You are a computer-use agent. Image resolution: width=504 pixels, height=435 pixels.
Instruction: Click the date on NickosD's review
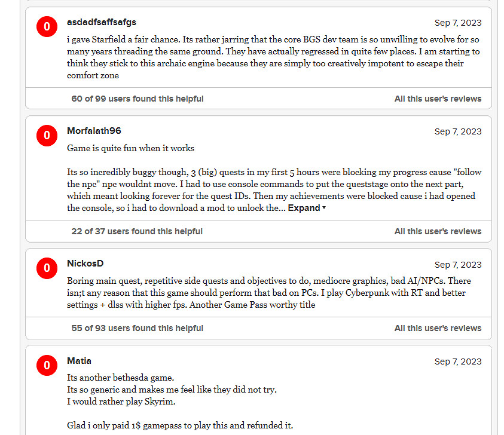tap(457, 264)
